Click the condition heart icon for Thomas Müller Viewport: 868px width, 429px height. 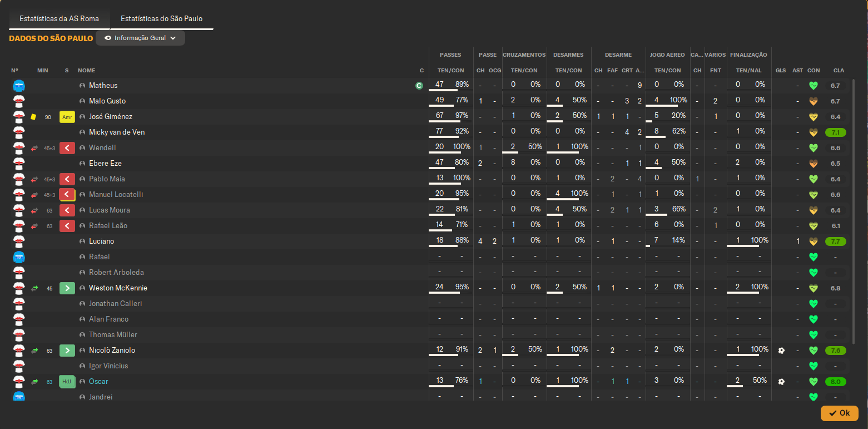click(814, 335)
